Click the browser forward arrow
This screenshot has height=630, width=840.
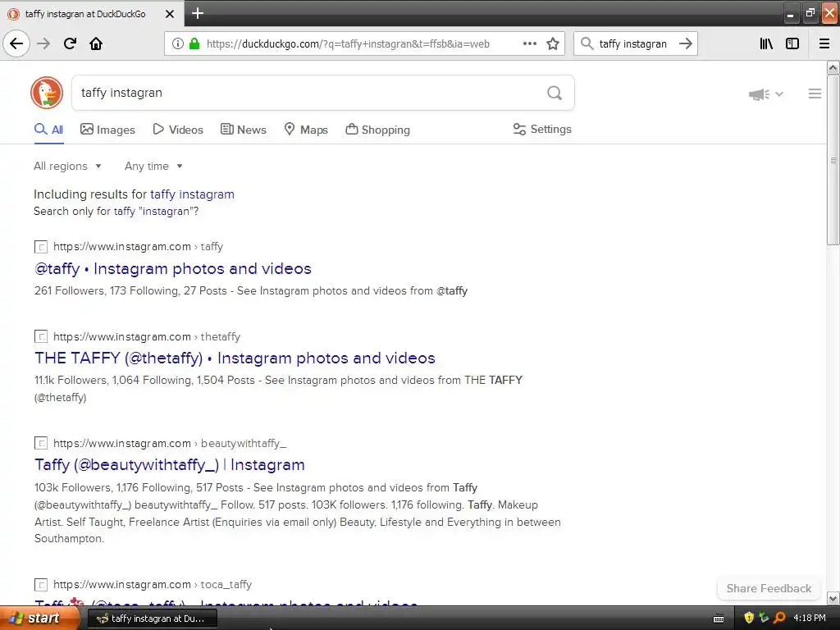43,43
